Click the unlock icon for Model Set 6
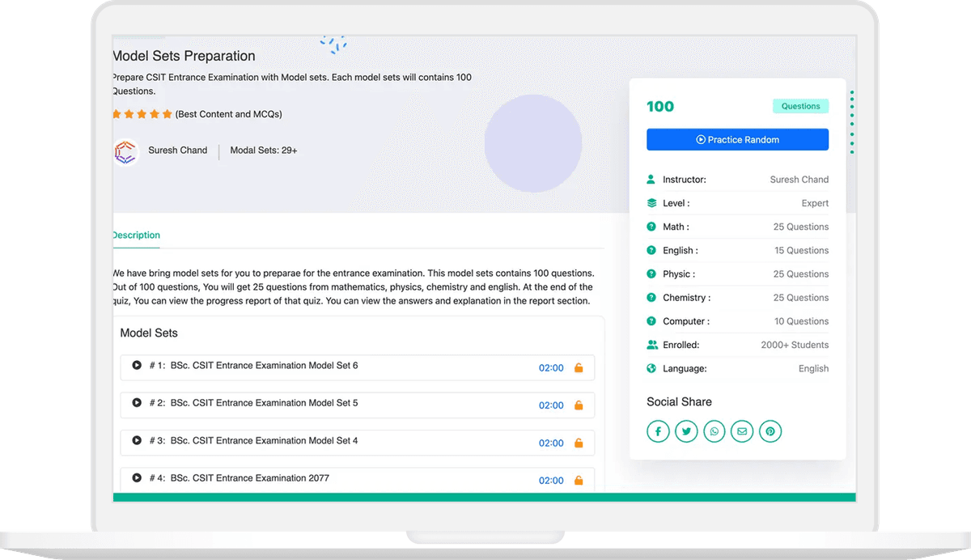 579,368
